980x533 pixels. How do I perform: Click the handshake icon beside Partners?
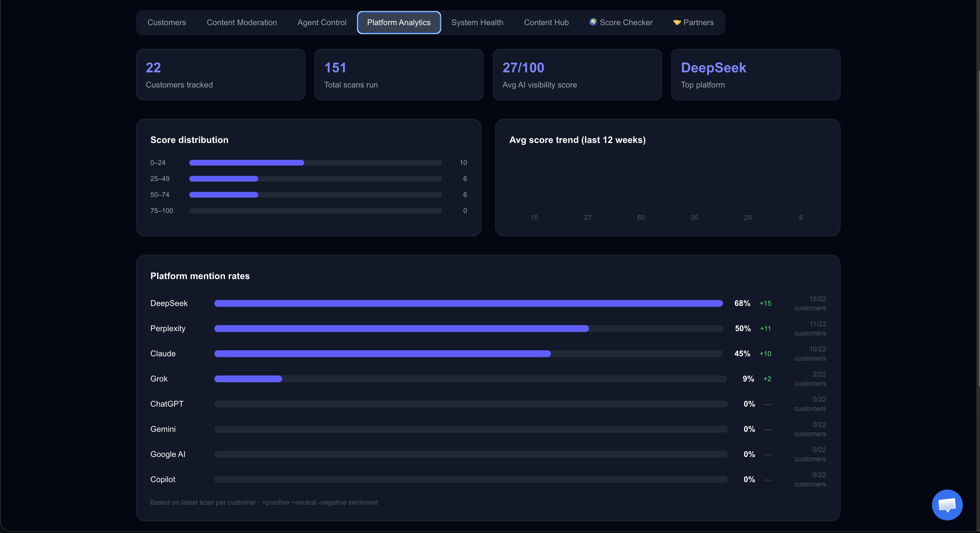pos(677,22)
